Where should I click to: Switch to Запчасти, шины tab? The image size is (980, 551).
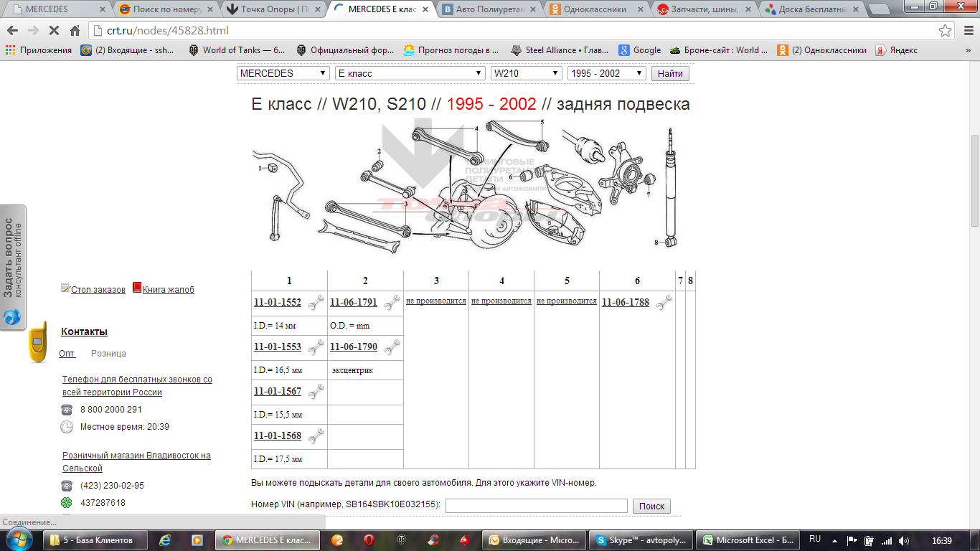pos(705,9)
